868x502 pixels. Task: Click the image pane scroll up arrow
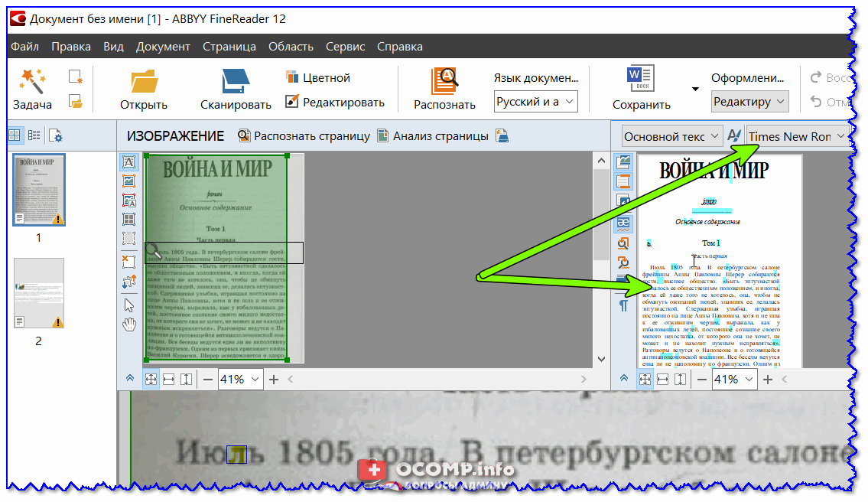[x=601, y=161]
